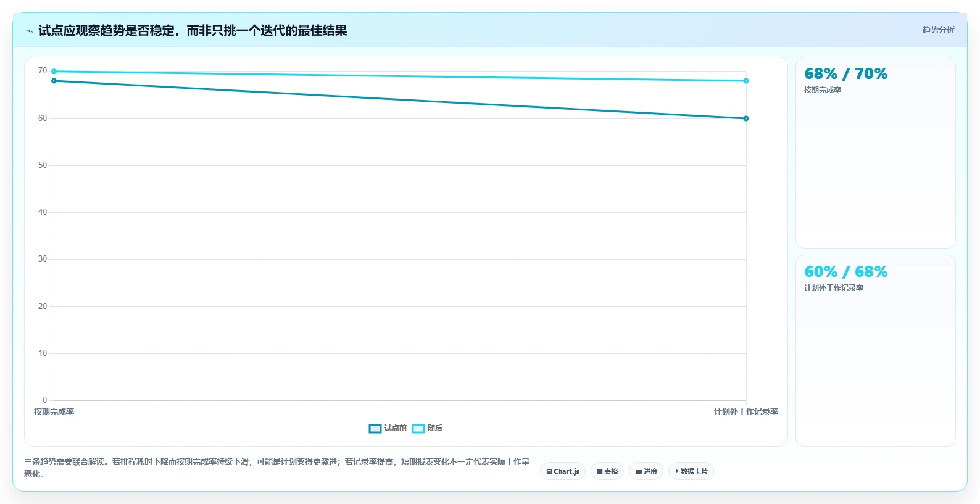The image size is (980, 504).
Task: Click the 随后 data point at 计划外工作记录率
Action: coord(746,81)
